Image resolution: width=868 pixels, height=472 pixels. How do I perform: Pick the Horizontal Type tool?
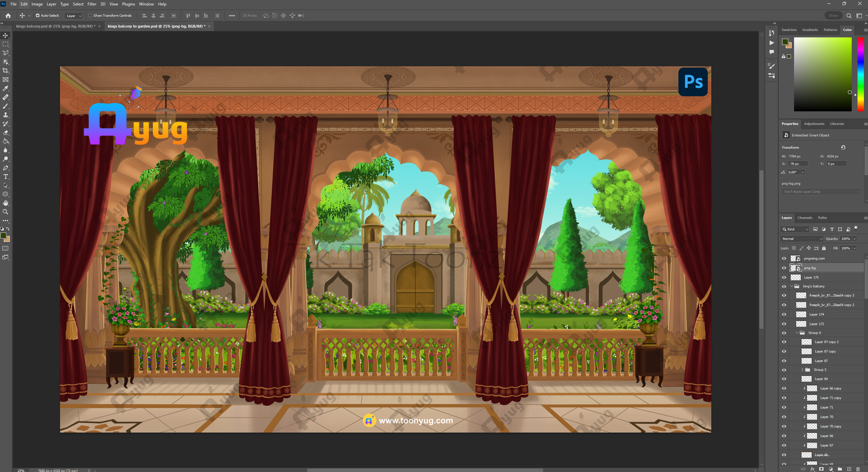(x=5, y=177)
